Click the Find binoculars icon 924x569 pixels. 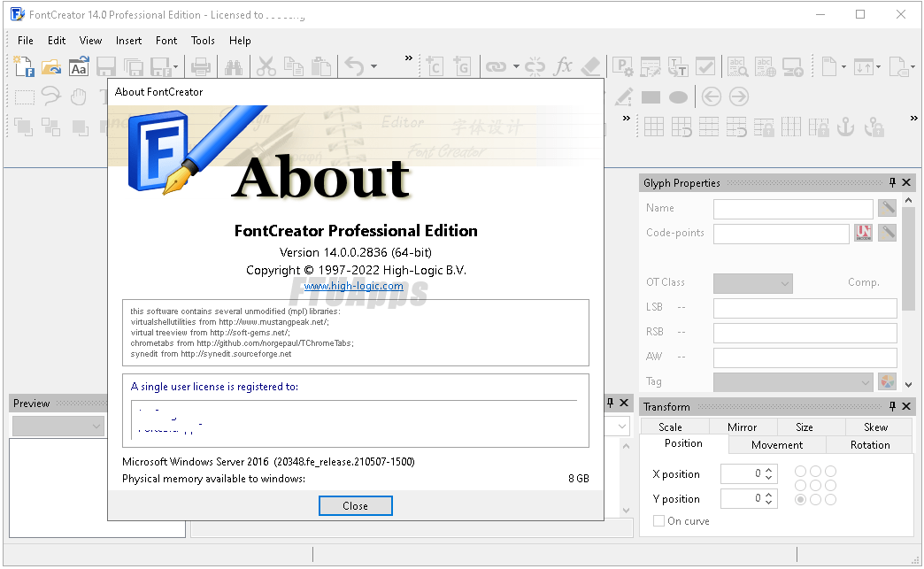tap(234, 66)
